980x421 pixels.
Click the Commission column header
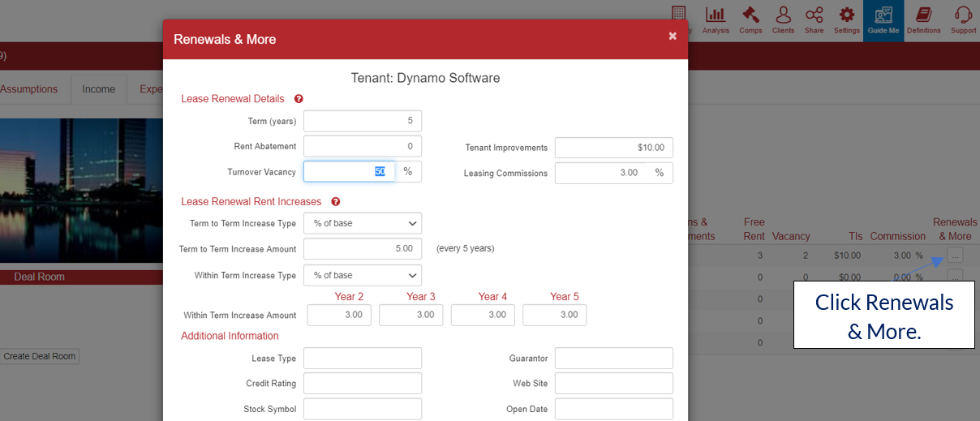[897, 236]
